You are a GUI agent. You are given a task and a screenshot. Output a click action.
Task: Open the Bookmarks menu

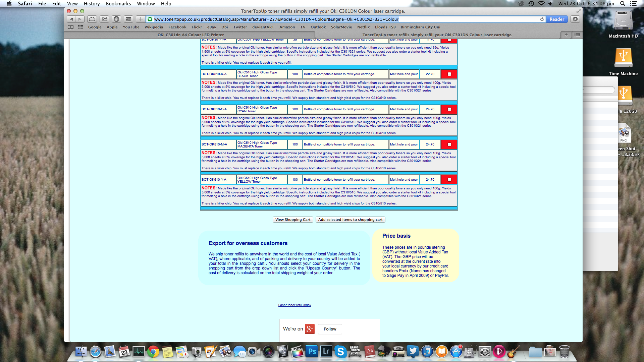tap(118, 4)
